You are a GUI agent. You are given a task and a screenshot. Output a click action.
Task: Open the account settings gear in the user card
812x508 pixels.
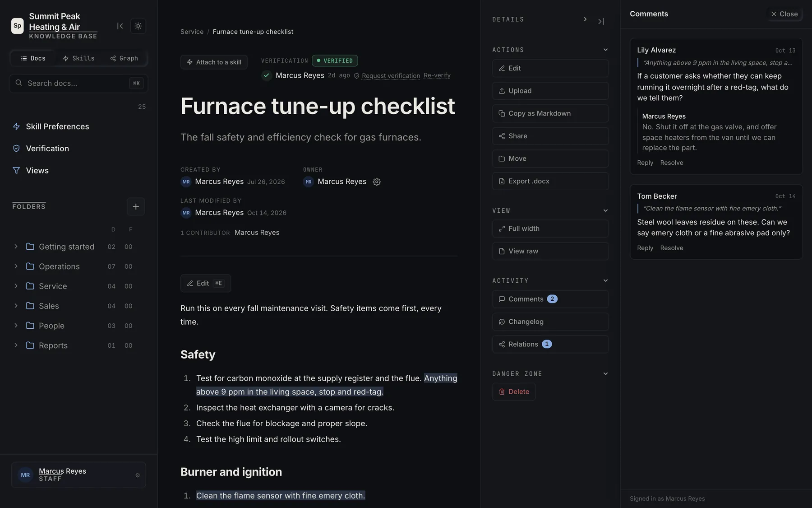[138, 475]
